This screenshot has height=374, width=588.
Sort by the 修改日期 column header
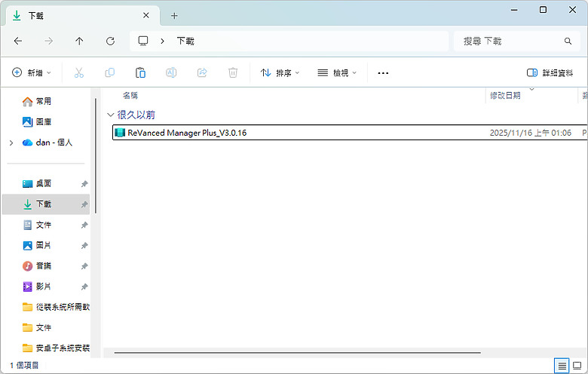point(505,96)
